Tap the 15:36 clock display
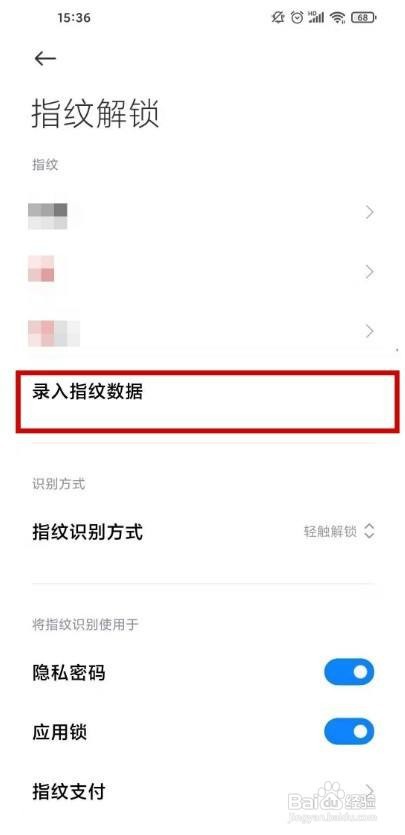 pos(74,18)
